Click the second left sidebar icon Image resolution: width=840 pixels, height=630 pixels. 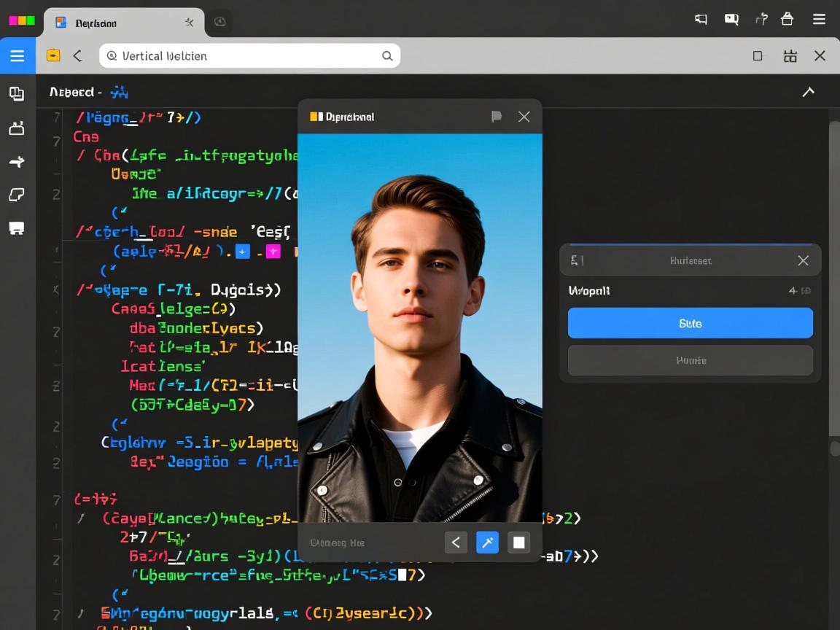coord(17,128)
